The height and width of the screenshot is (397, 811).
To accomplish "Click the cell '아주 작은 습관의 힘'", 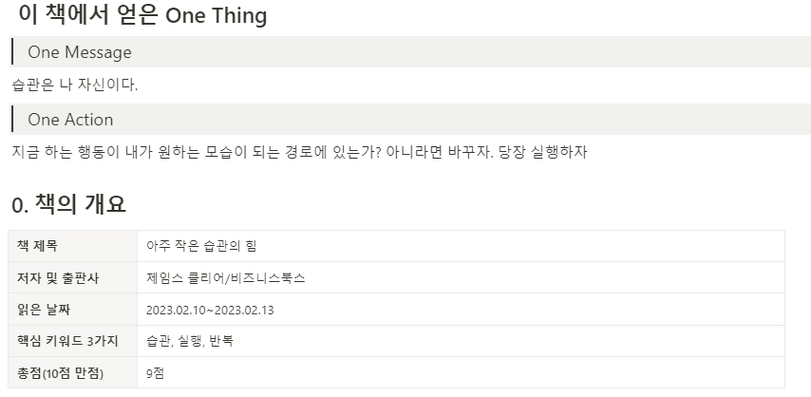I will (x=461, y=246).
